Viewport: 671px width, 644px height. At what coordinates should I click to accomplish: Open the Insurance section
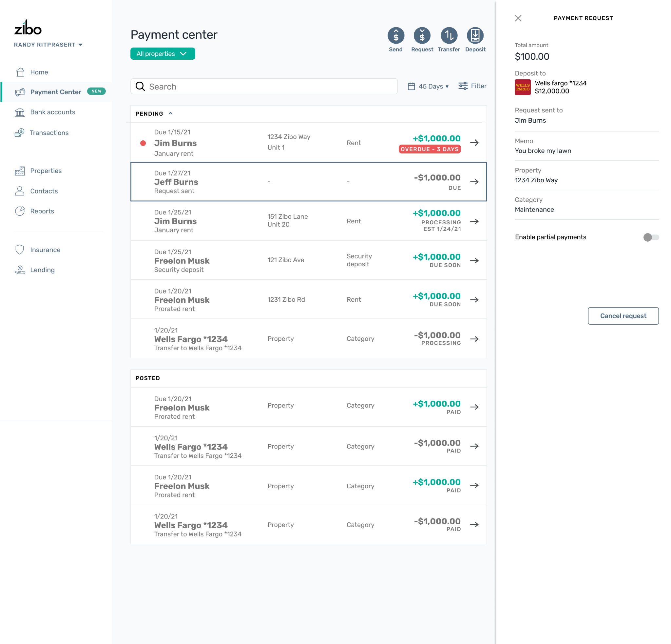click(x=45, y=250)
